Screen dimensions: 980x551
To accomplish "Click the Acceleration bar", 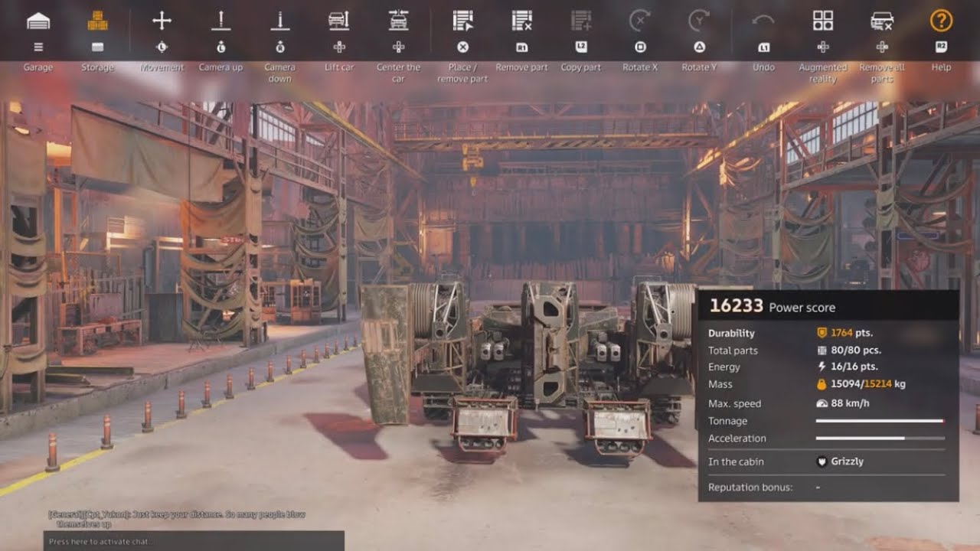I will 880,439.
